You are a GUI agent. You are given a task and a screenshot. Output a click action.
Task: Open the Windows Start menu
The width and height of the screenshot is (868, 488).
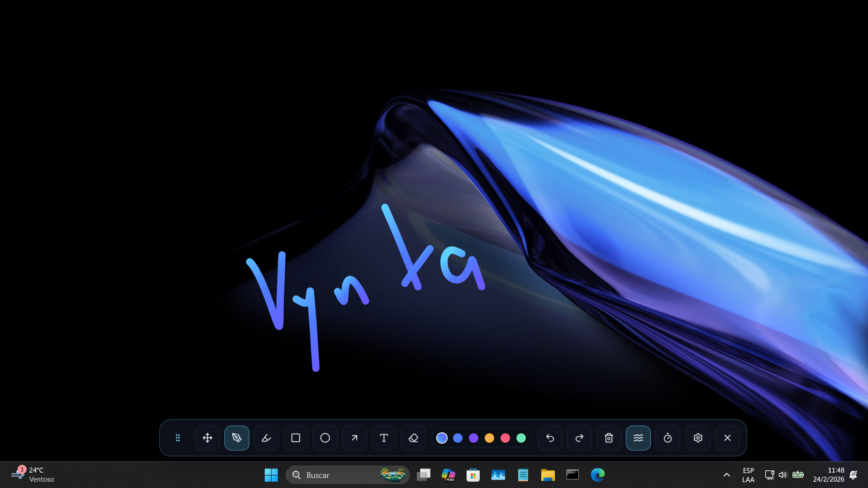tap(271, 475)
